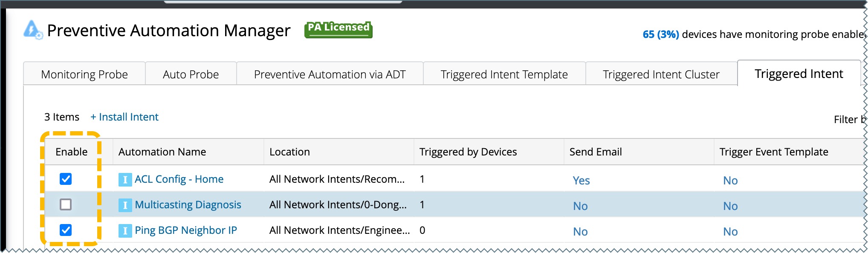Click the Triggered by Devices column header
The height and width of the screenshot is (253, 868).
tap(468, 152)
